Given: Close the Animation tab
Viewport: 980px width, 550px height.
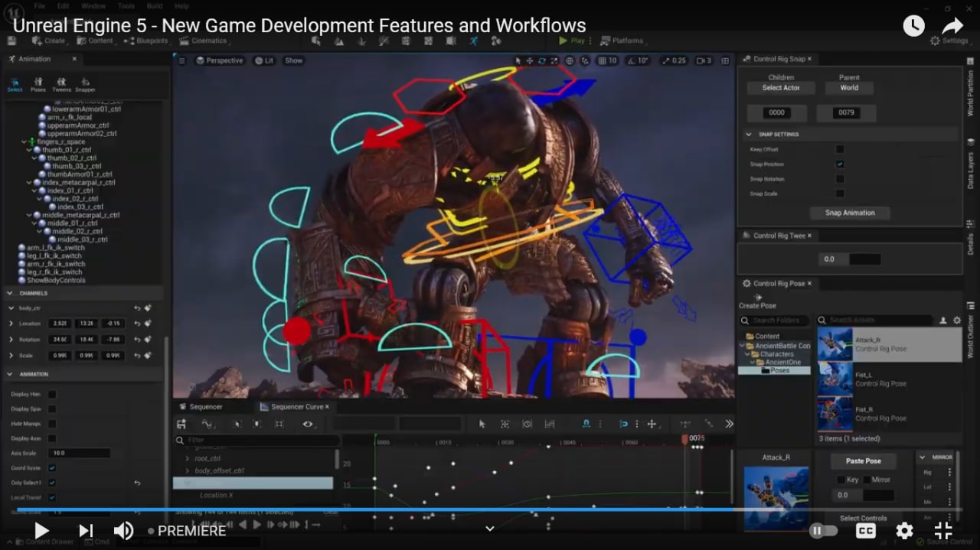Looking at the screenshot, I should coord(74,59).
